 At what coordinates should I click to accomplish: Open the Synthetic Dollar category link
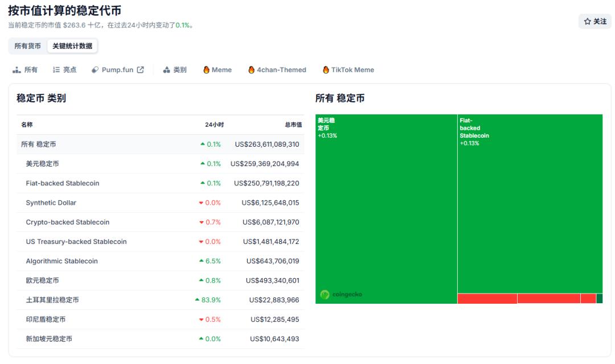[x=51, y=202]
